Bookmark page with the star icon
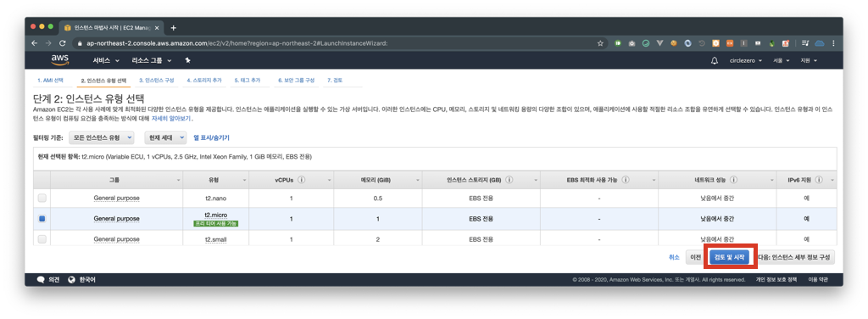The image size is (868, 319). click(600, 42)
